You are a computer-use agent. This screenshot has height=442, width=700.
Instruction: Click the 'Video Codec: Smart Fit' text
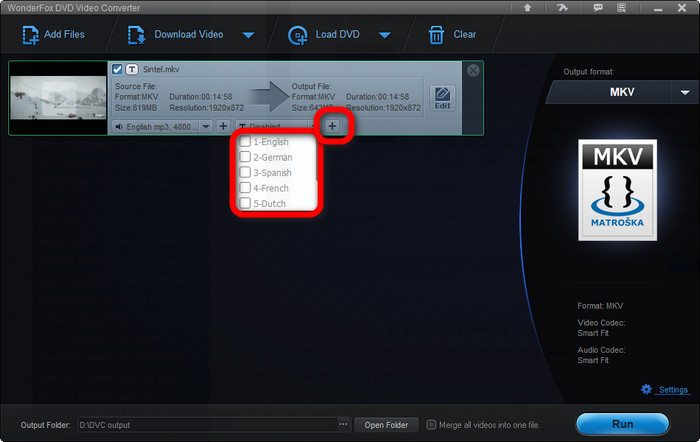tap(601, 328)
